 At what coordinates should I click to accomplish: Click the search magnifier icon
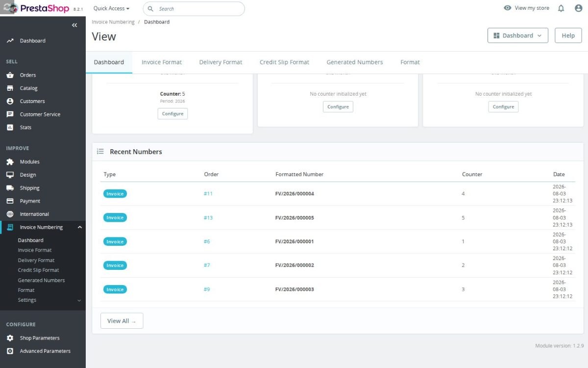[x=150, y=9]
